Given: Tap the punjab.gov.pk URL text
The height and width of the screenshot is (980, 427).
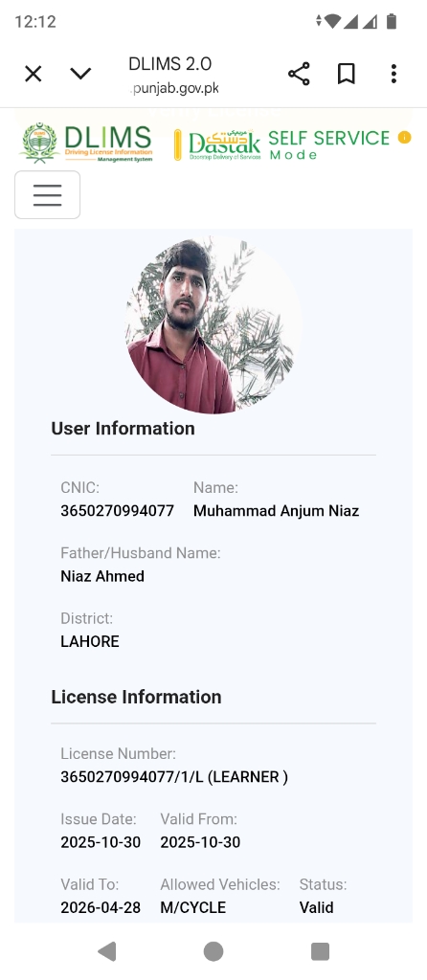Looking at the screenshot, I should pyautogui.click(x=174, y=88).
